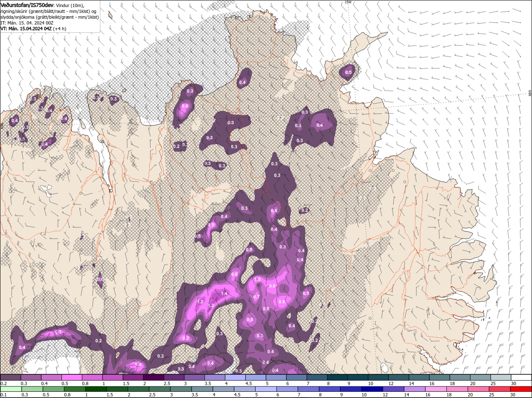Click the pink 0.5–0.8 swatch in purple legend
Image resolution: width=532 pixels, height=398 pixels.
(71, 377)
